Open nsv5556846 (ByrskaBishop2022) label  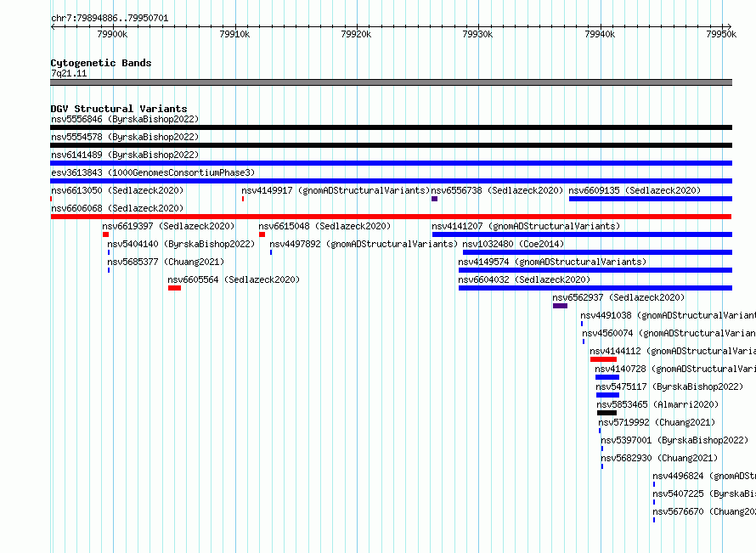click(125, 119)
